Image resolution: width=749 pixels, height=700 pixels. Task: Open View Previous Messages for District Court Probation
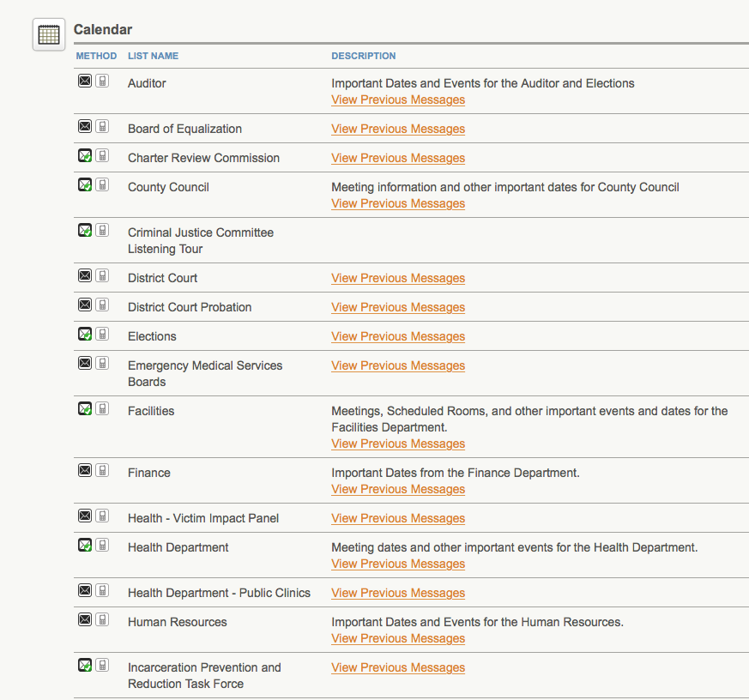[x=398, y=307]
